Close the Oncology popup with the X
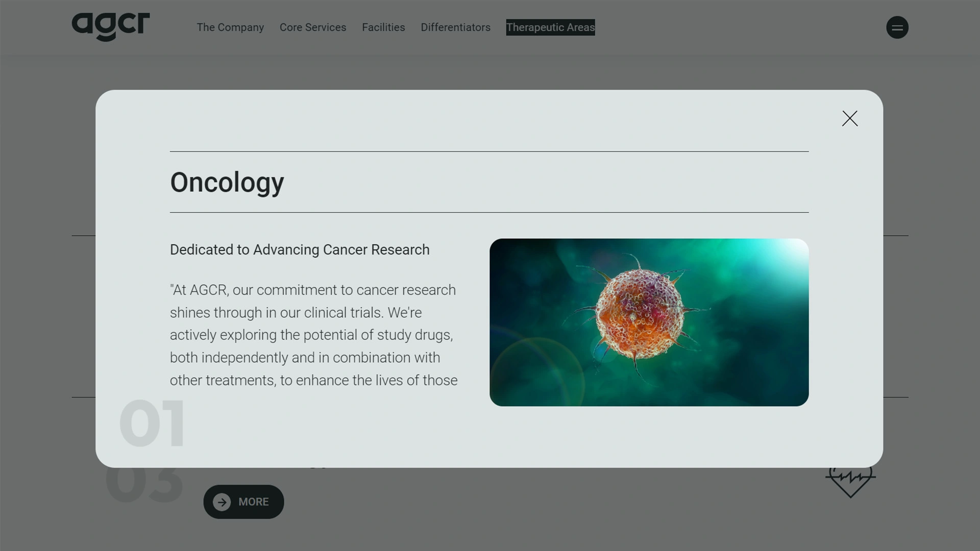The image size is (980, 551). pos(849,118)
